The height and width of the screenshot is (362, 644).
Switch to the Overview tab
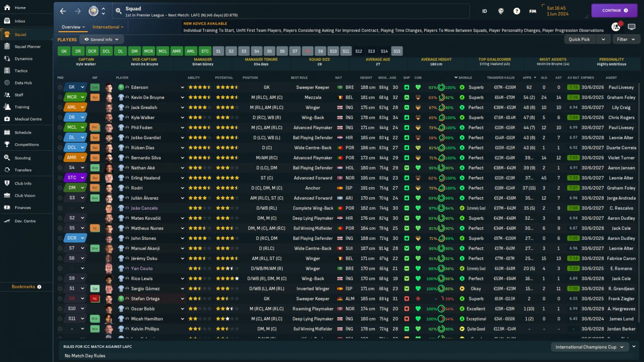[x=73, y=27]
